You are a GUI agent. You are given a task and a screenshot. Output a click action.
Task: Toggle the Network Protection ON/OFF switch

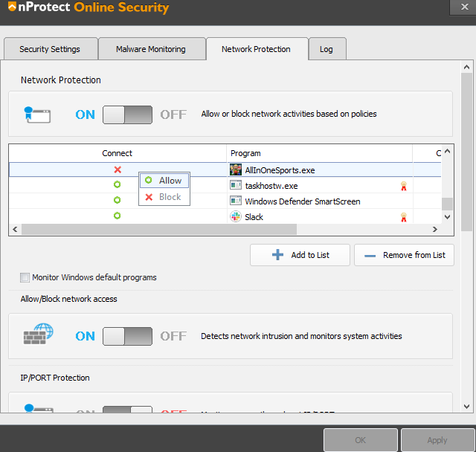[x=127, y=114]
